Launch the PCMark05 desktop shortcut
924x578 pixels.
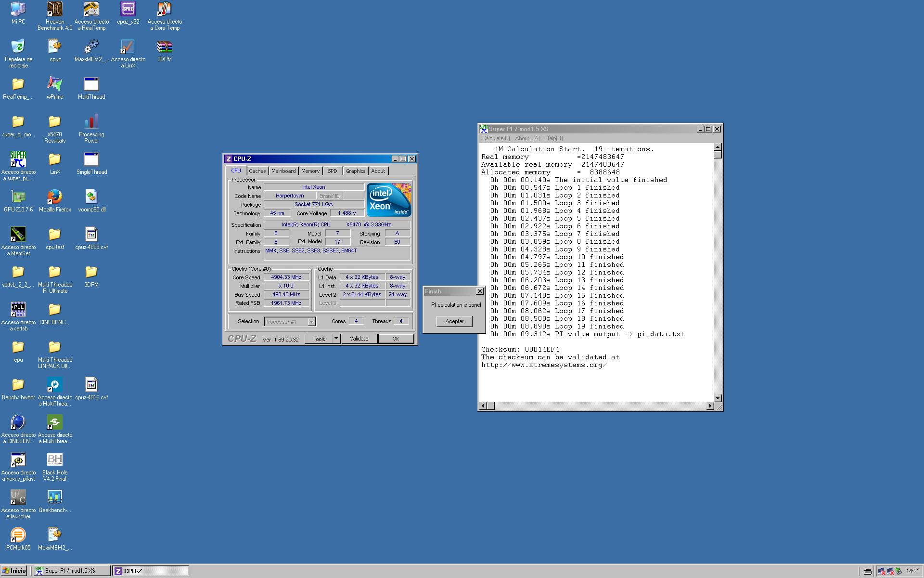coord(18,535)
